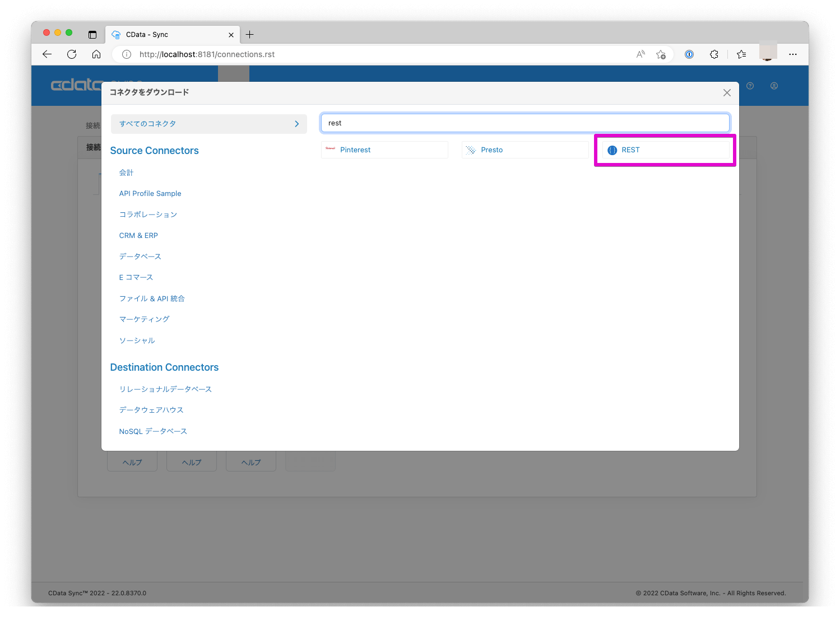Open the user account icon
Image resolution: width=840 pixels, height=644 pixels.
tap(774, 86)
